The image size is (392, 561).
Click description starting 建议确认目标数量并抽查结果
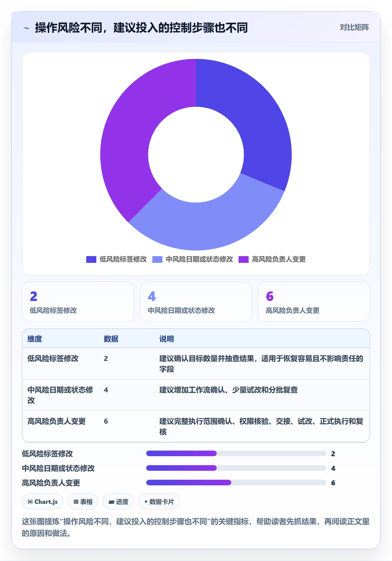(261, 364)
